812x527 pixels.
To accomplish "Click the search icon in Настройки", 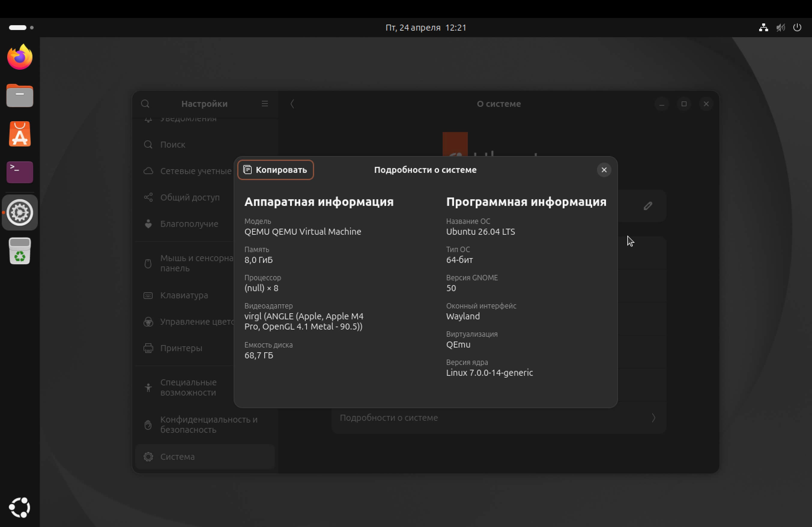I will pos(145,104).
